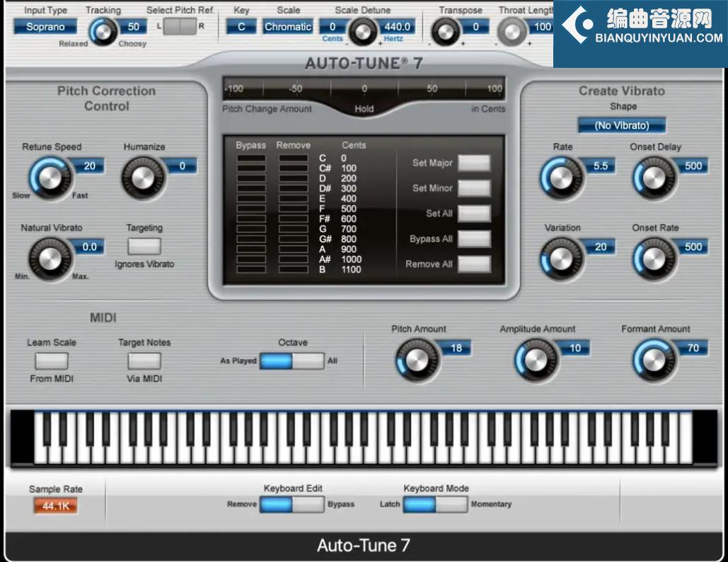This screenshot has height=562, width=728.
Task: Click the Scale Detune knob
Action: [363, 32]
